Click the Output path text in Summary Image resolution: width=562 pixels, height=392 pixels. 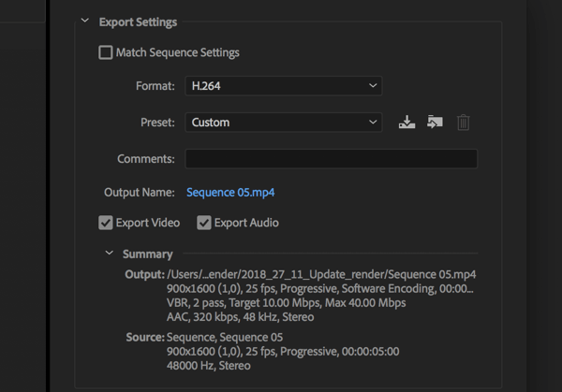pos(321,274)
